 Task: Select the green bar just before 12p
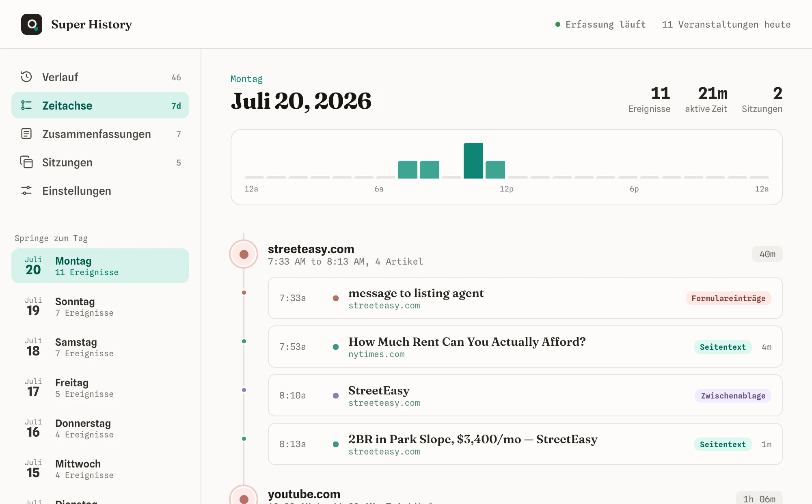[x=495, y=170]
